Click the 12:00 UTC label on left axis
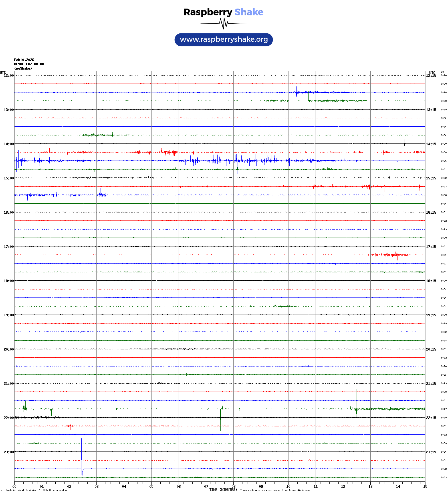Viewport: 448px width, 494px height. coord(9,76)
